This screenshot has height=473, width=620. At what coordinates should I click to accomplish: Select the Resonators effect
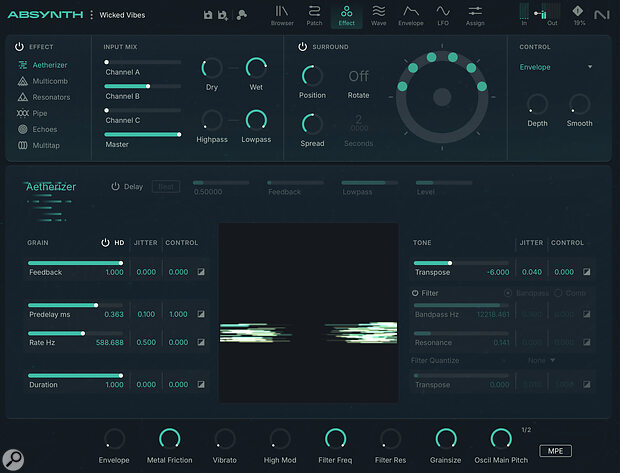point(44,97)
